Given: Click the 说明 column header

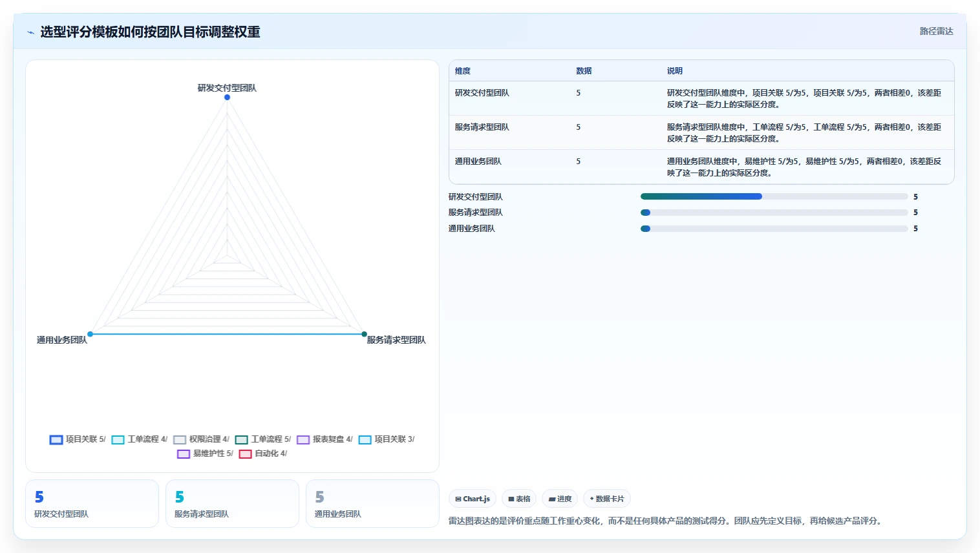Looking at the screenshot, I should [675, 71].
